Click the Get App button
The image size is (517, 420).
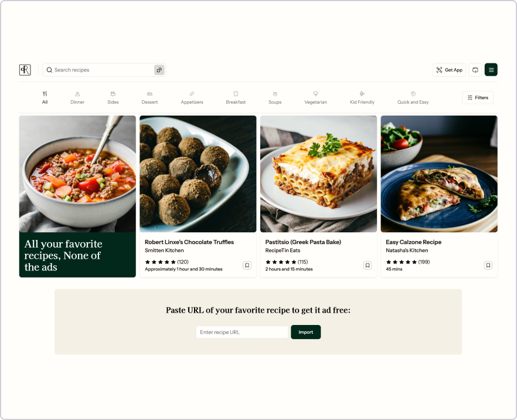tap(449, 70)
